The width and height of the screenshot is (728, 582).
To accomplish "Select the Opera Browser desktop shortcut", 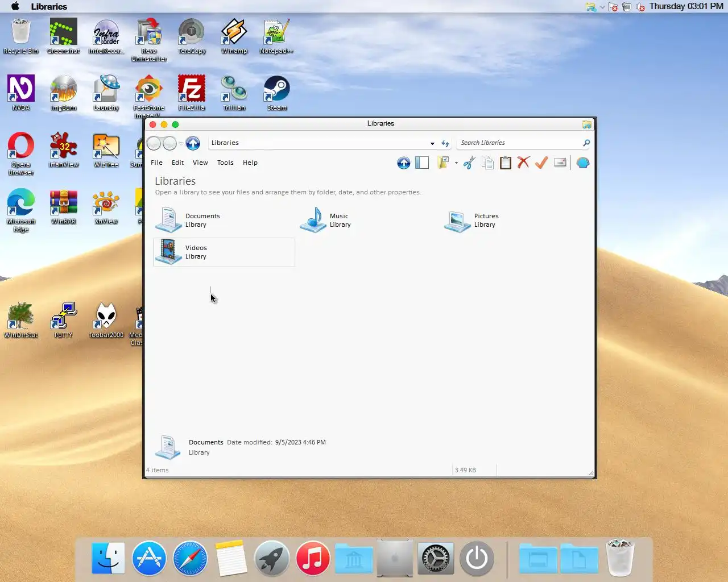I will 21,153.
